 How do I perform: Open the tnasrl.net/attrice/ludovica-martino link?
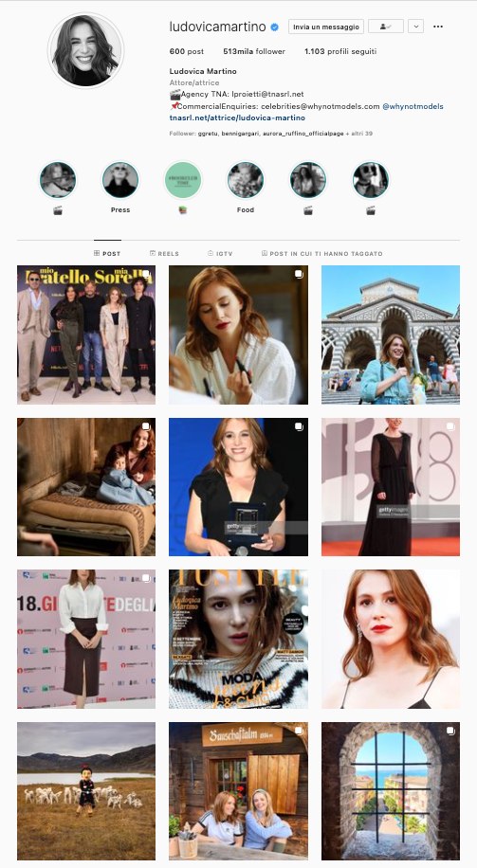pos(237,118)
